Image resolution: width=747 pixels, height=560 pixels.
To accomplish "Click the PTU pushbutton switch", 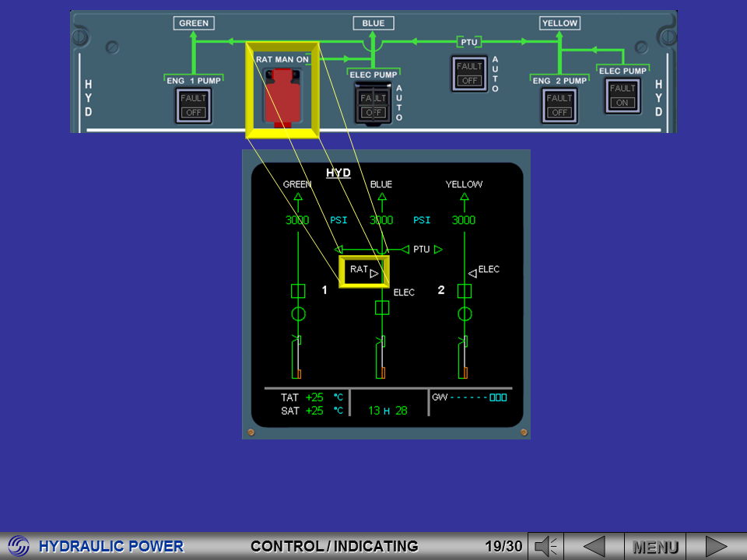I will tap(469, 73).
